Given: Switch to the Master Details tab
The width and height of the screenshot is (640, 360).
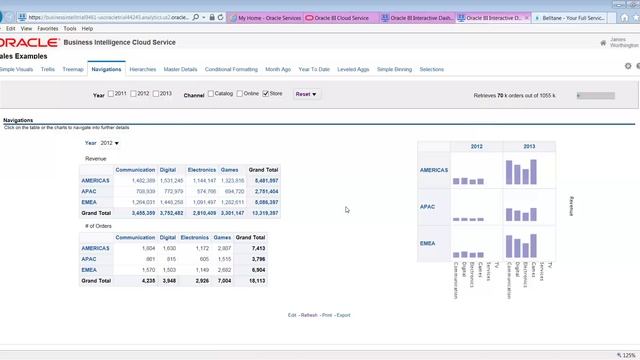Looking at the screenshot, I should pos(180,69).
